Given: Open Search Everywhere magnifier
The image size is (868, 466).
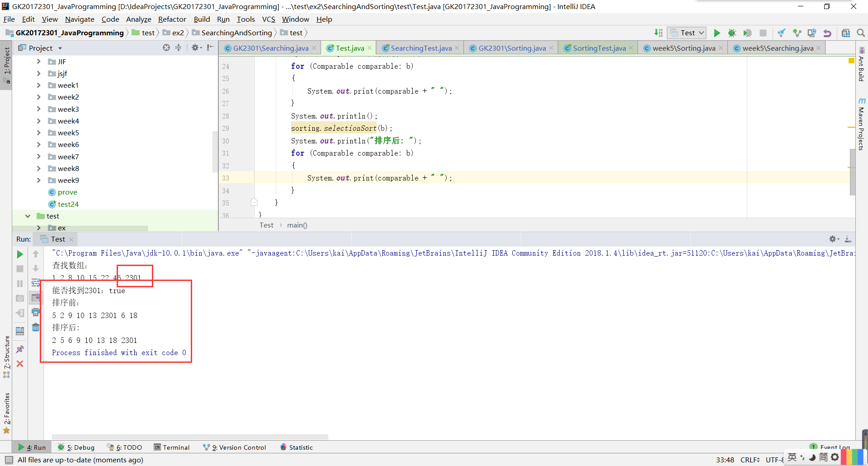Looking at the screenshot, I should coord(861,33).
